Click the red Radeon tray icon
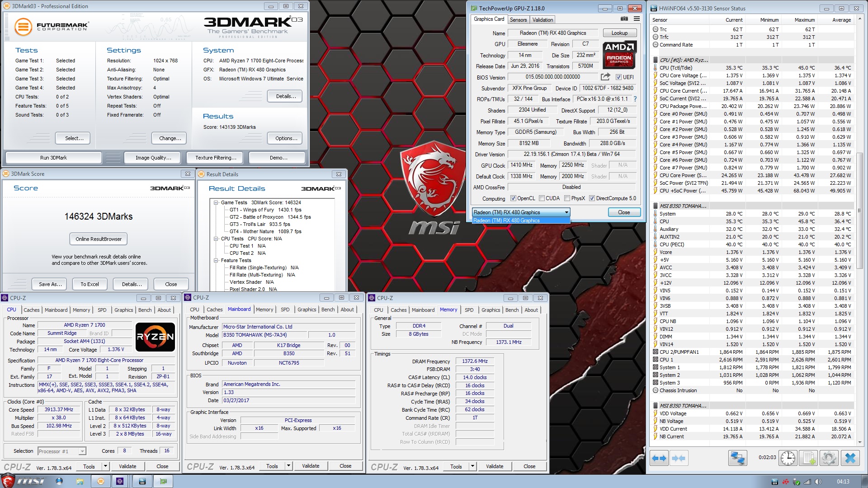 (x=786, y=482)
